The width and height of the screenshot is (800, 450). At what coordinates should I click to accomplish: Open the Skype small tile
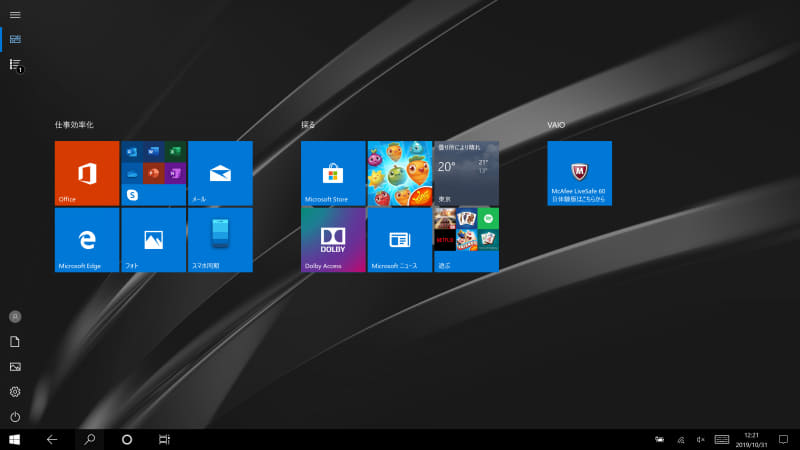132,195
